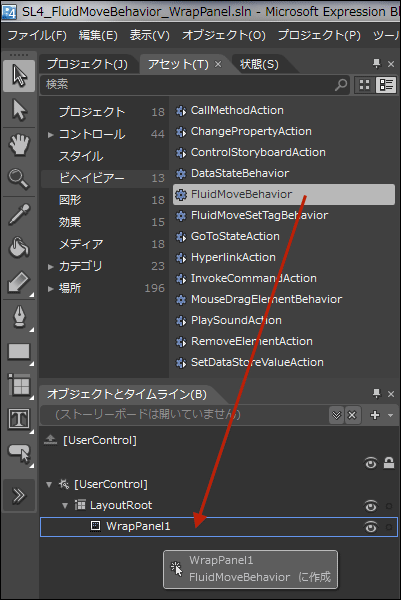Screen dimensions: 401x600
Task: Select the Rectangle shape tool
Action: pyautogui.click(x=19, y=352)
